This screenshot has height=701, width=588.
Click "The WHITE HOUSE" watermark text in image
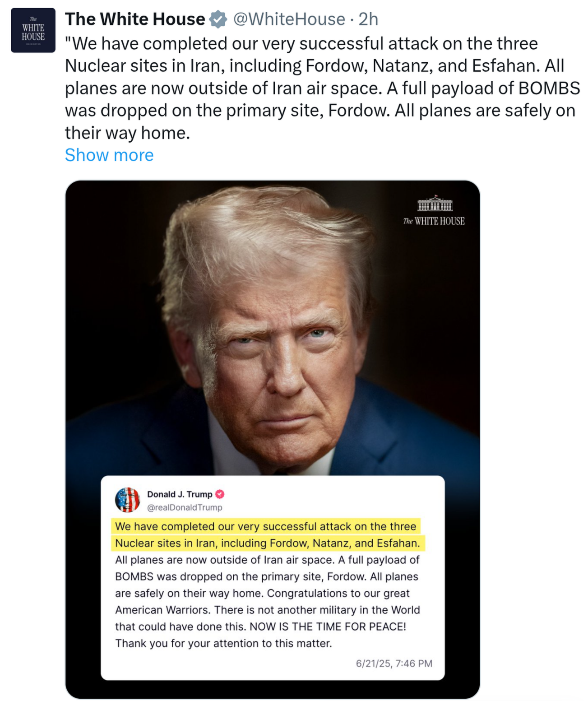[434, 221]
